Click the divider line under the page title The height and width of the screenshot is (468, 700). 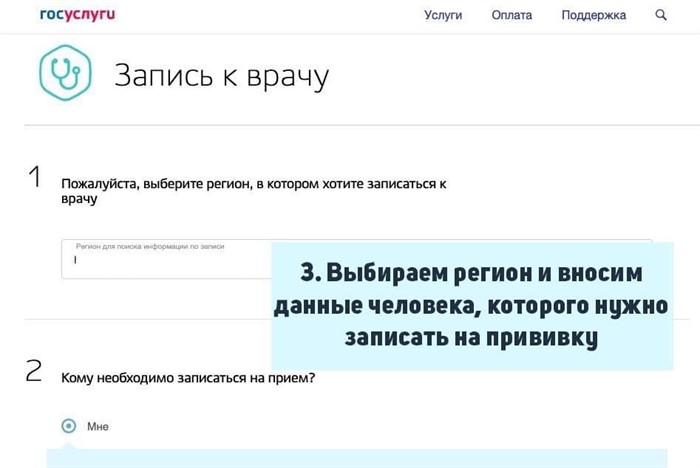coord(360,125)
